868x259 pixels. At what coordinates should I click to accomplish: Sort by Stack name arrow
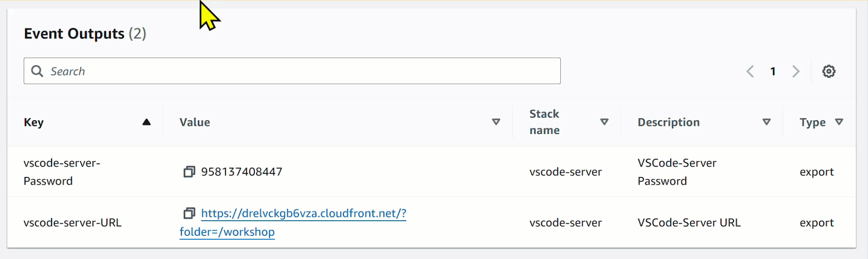[x=604, y=122]
